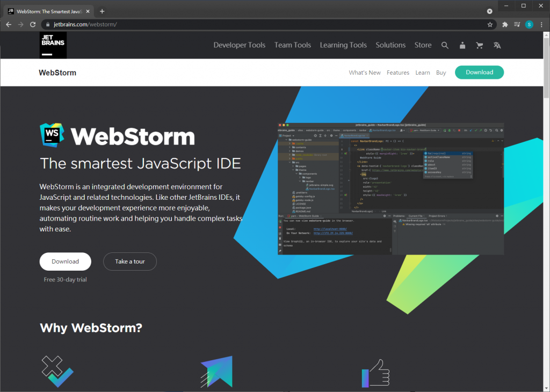Viewport: 550px width, 392px height.
Task: Open the language selector icon
Action: pyautogui.click(x=497, y=45)
